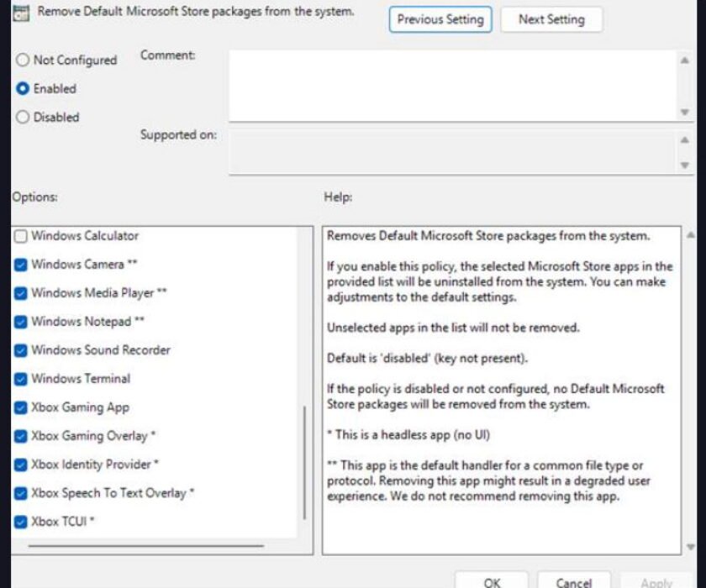This screenshot has height=588, width=706.
Task: Uncheck the Xbox Gaming App checkbox
Action: (x=21, y=407)
